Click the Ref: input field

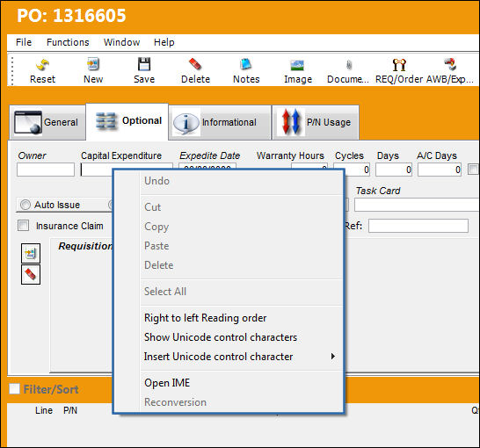[x=418, y=226]
